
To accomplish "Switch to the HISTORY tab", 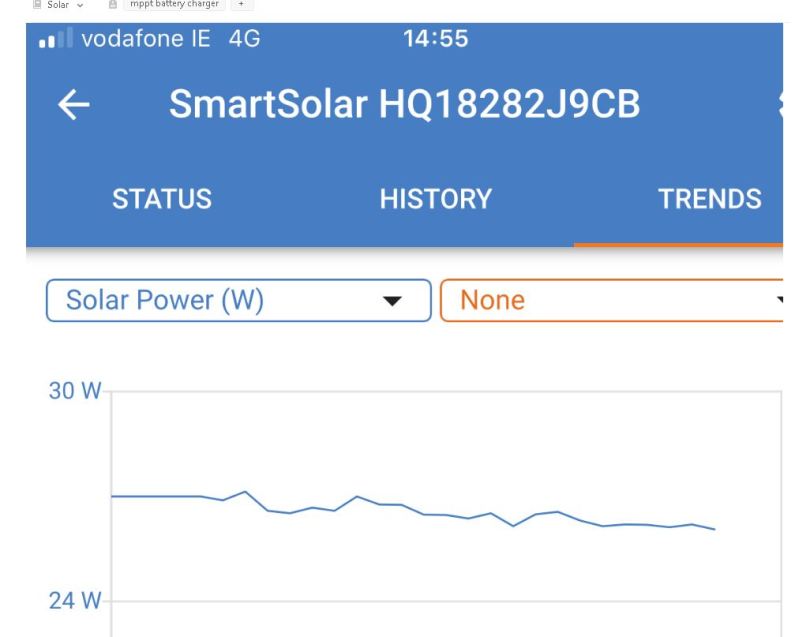I will [435, 199].
